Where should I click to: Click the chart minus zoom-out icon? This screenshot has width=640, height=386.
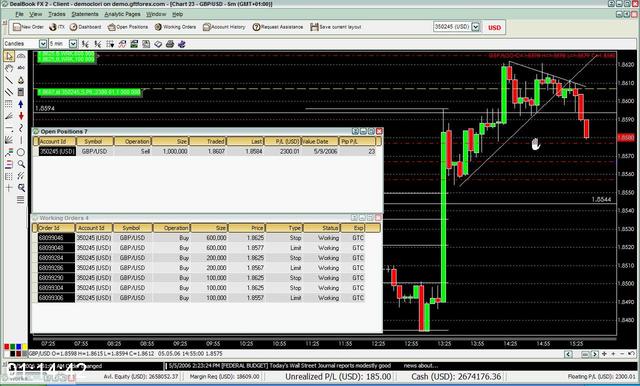tap(622, 354)
